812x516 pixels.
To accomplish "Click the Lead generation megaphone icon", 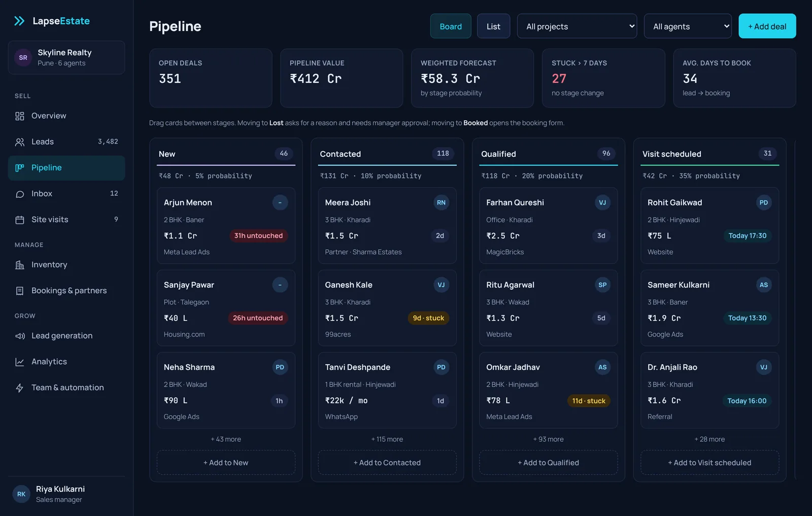I will [x=20, y=336].
